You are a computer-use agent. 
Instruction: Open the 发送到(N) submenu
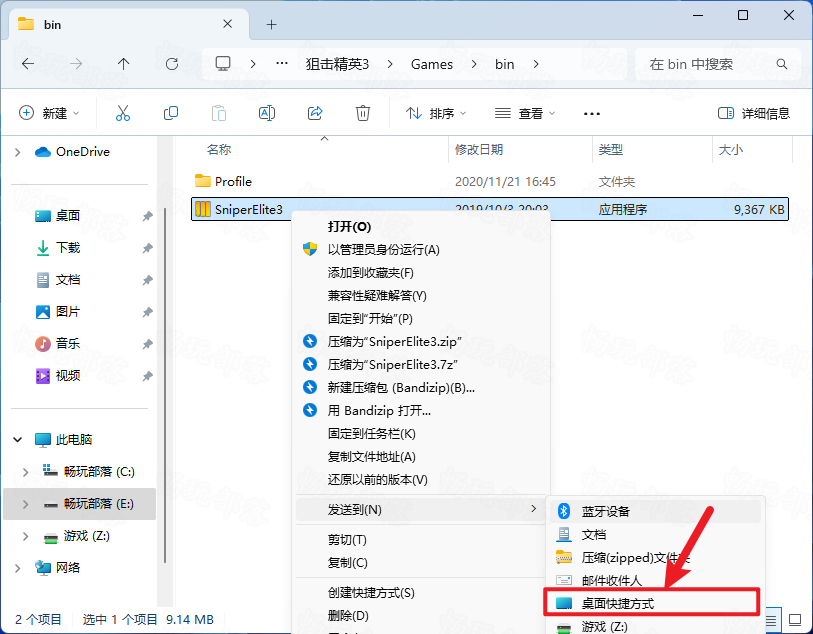420,510
